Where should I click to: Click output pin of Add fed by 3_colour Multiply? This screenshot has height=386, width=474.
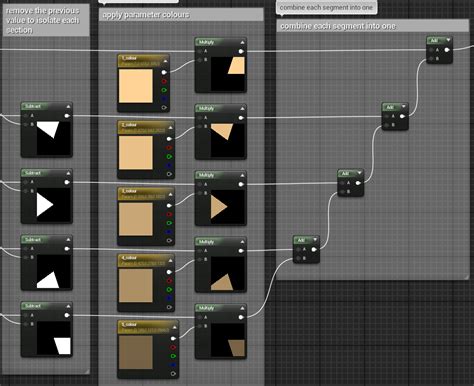[x=358, y=183]
